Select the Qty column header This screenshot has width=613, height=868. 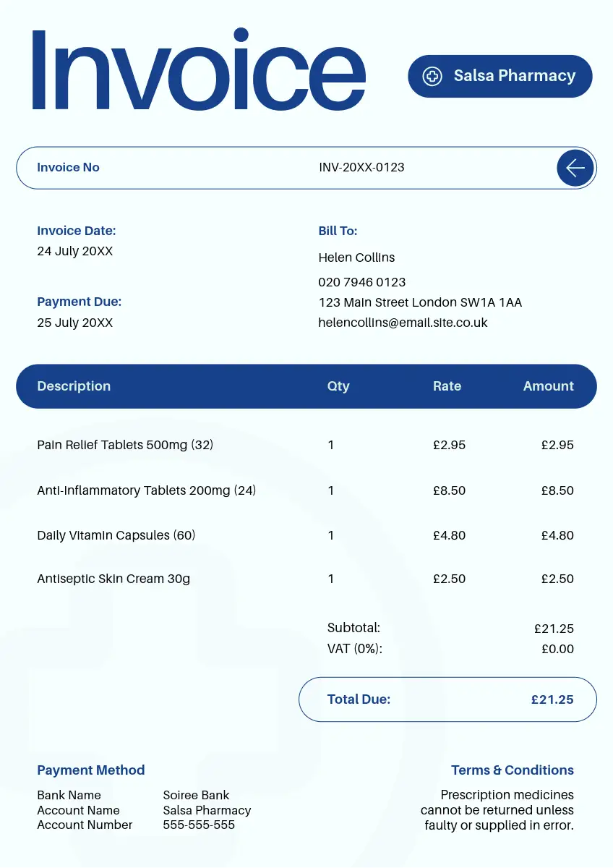point(338,386)
